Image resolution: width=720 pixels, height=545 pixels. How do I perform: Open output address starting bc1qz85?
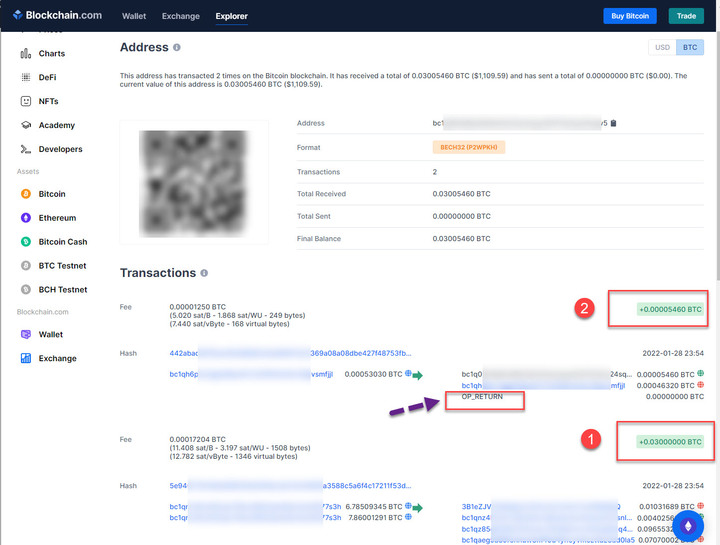tap(547, 529)
